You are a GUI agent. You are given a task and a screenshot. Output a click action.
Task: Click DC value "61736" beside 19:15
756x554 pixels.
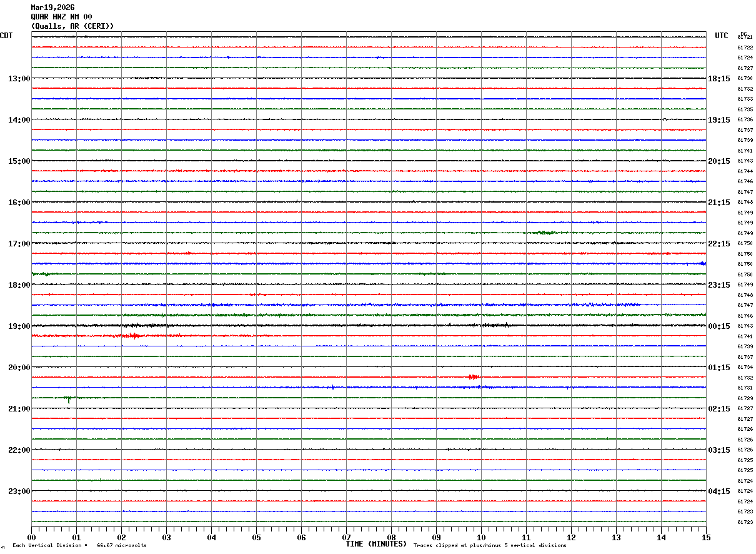[745, 120]
